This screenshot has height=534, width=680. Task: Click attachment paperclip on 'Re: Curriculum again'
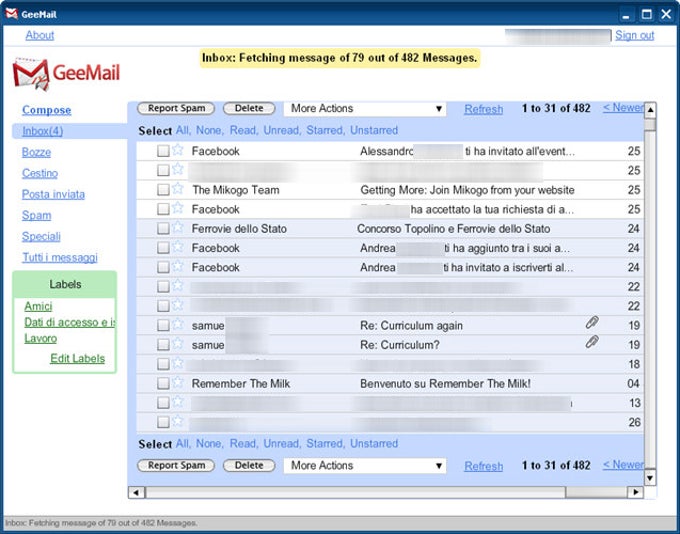pos(592,322)
